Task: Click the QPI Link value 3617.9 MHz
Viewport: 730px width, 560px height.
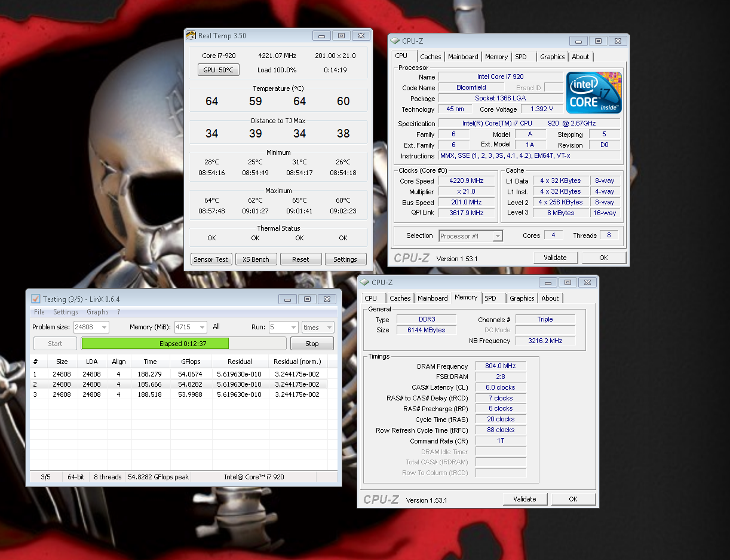Action: point(467,213)
